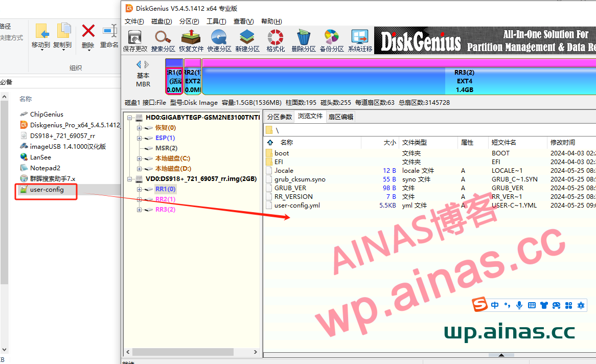Go to next disk with right arrow
Screen dimensions: 596x364
147,64
